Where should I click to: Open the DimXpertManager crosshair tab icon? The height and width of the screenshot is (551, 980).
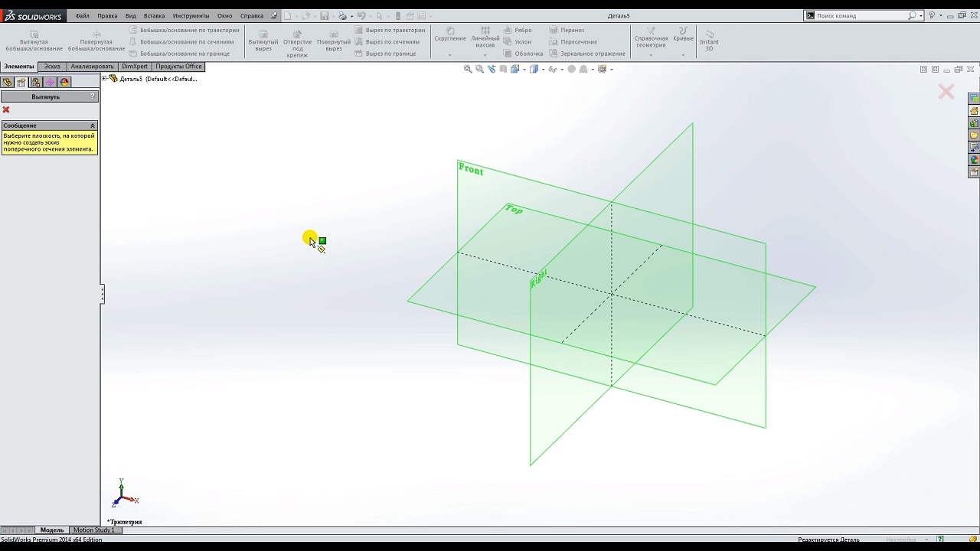[50, 83]
